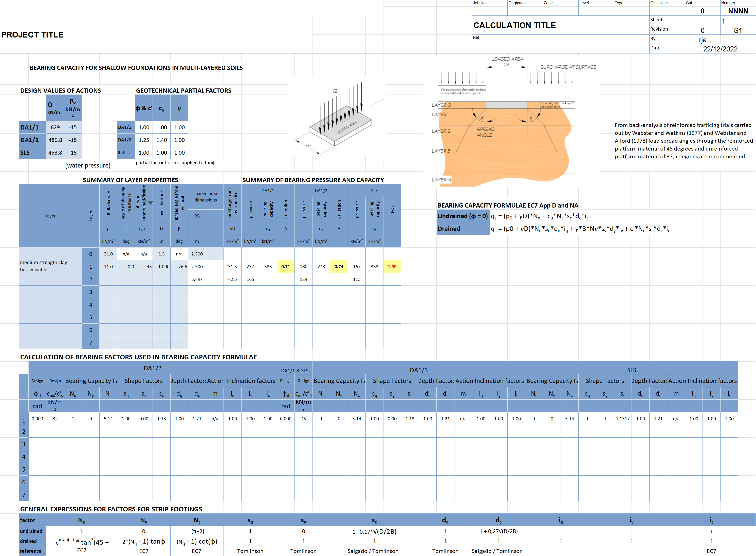Select the DA1/2 Q value 486.8
Screen dimensions: 756x556
[55, 140]
